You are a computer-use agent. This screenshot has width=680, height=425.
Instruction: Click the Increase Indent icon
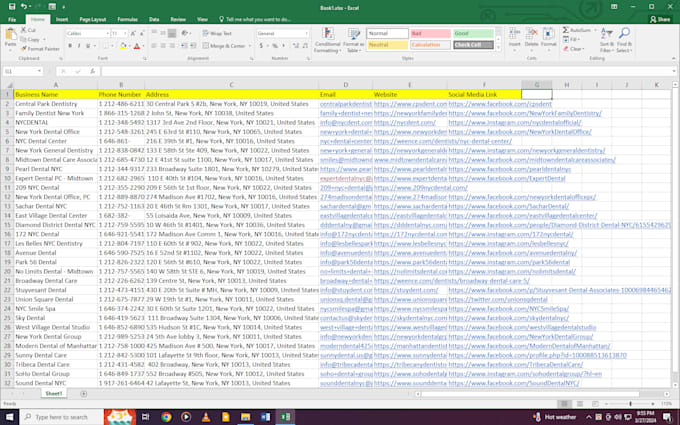(x=193, y=46)
